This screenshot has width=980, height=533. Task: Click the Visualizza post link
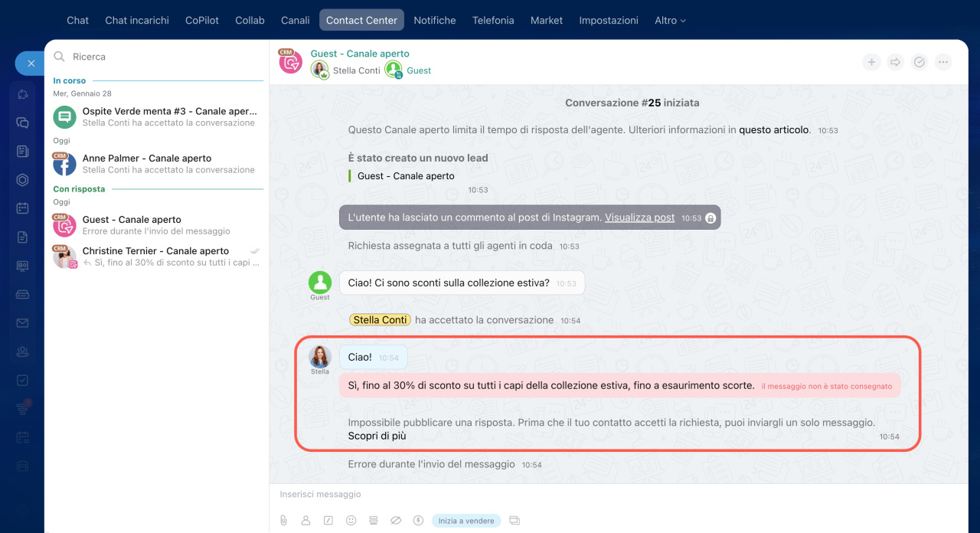pyautogui.click(x=639, y=217)
